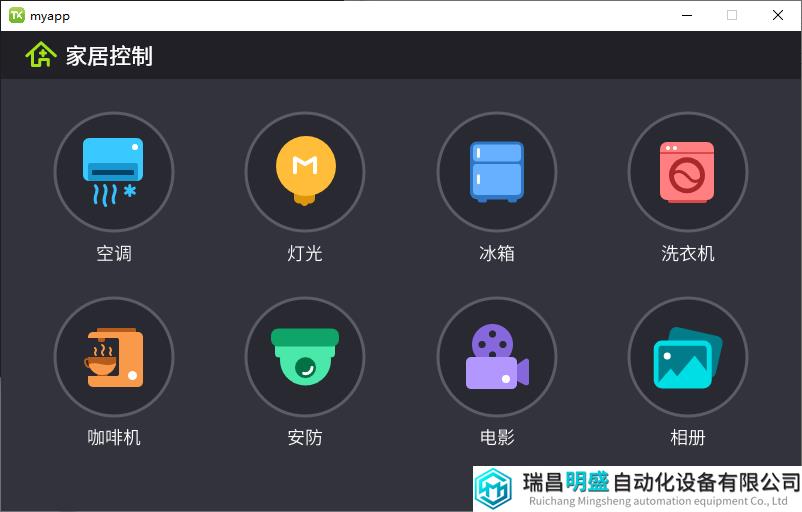The height and width of the screenshot is (512, 802).
Task: Click the myapp window title text
Action: 50,16
